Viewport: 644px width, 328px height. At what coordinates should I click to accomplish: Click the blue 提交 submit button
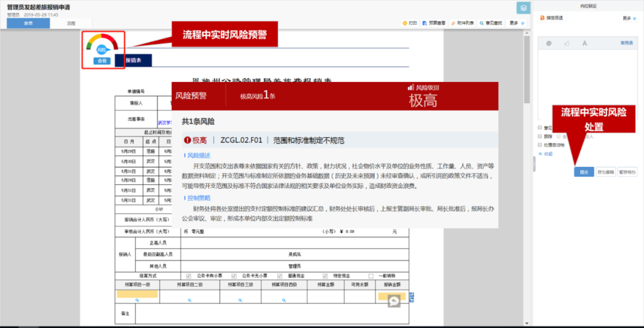[583, 172]
